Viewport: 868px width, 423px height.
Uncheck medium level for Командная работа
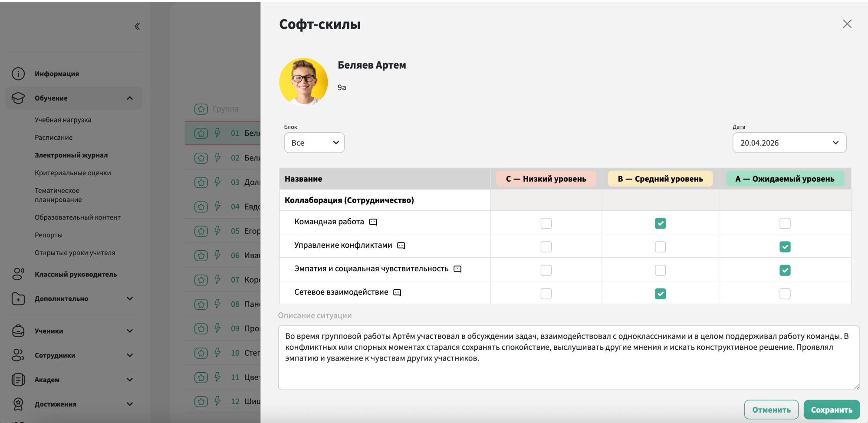pos(661,223)
